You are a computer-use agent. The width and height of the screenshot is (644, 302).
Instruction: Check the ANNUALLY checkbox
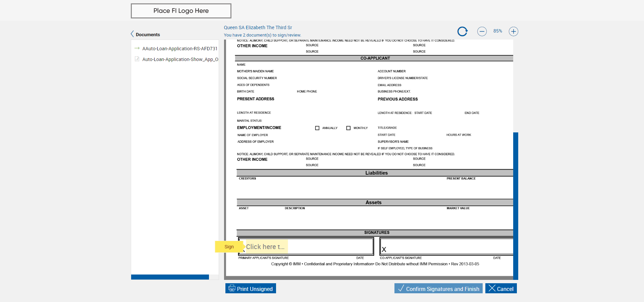(317, 128)
